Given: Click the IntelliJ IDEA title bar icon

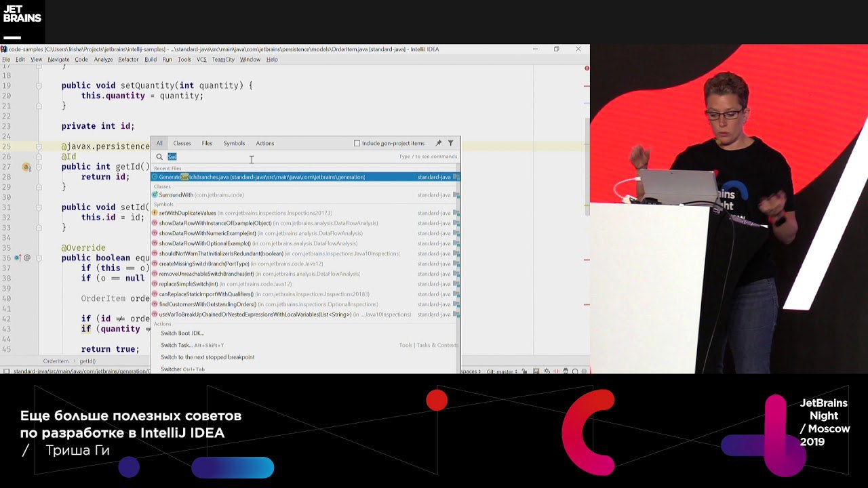Looking at the screenshot, I should pos(3,49).
